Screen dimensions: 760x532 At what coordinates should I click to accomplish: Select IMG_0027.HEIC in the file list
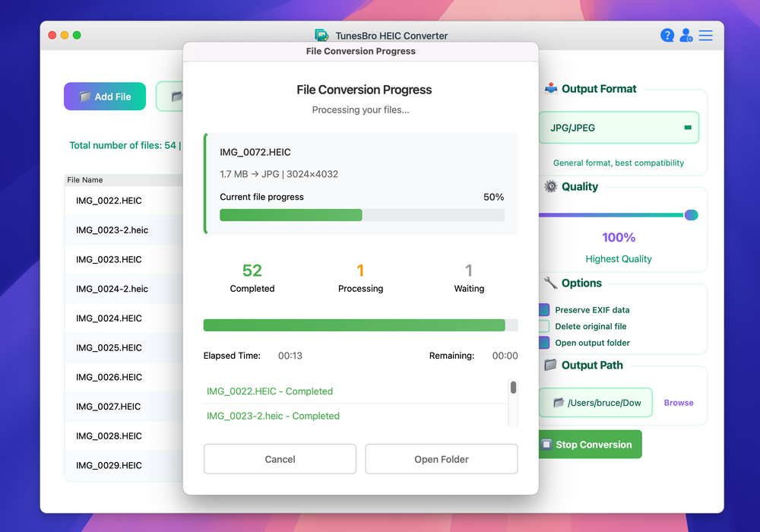(124, 407)
